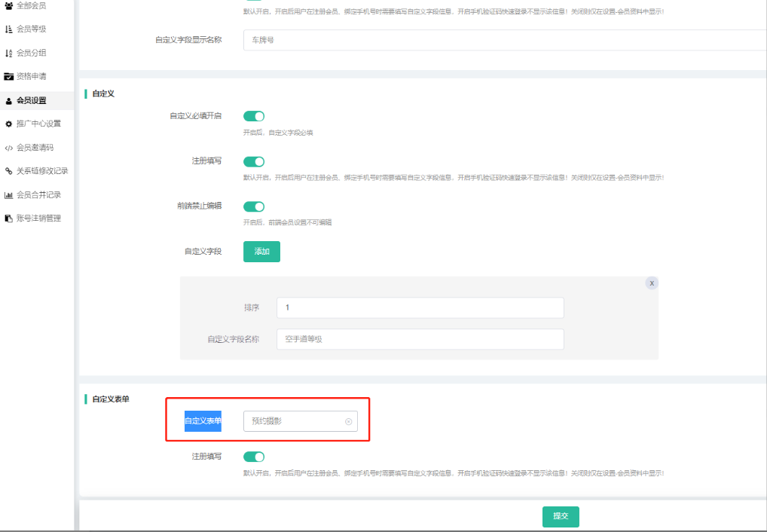767x532 pixels.
Task: Toggle the 自定义必填开启 switch
Action: [254, 116]
